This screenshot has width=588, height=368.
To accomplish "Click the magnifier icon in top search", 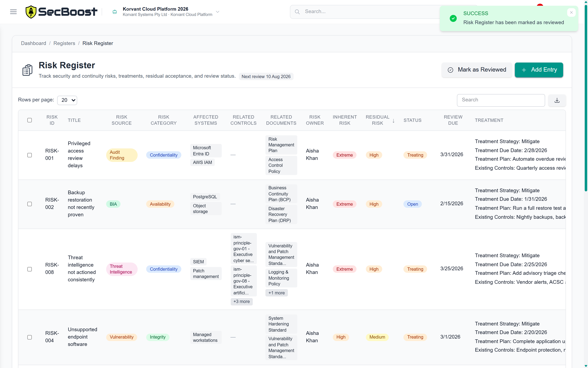I will tap(297, 12).
